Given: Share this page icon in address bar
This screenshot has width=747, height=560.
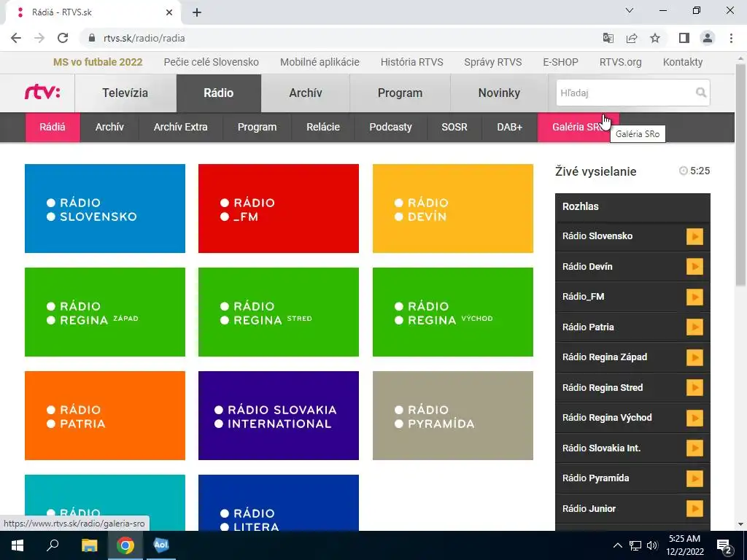Looking at the screenshot, I should [x=632, y=38].
